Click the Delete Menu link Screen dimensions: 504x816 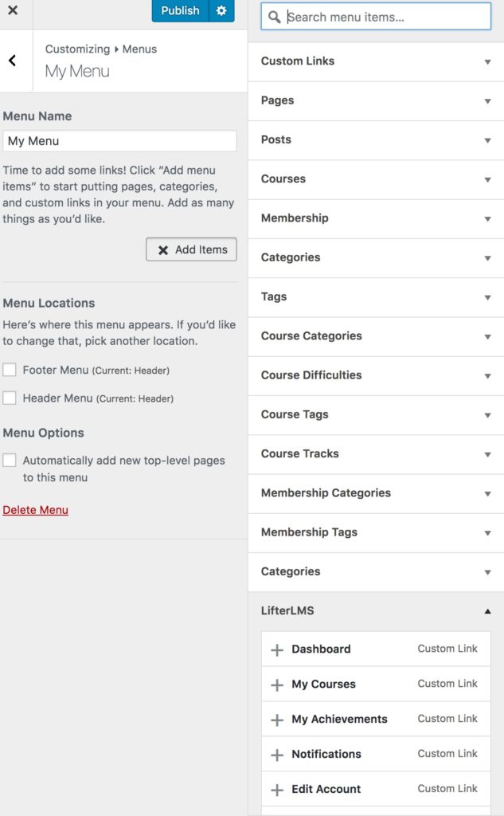35,510
